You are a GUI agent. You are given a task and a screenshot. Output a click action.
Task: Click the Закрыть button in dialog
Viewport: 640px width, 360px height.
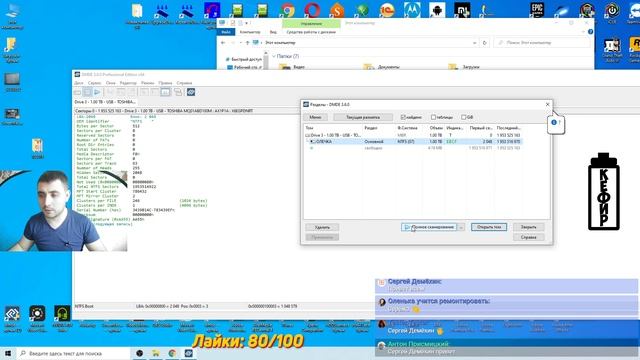(528, 227)
